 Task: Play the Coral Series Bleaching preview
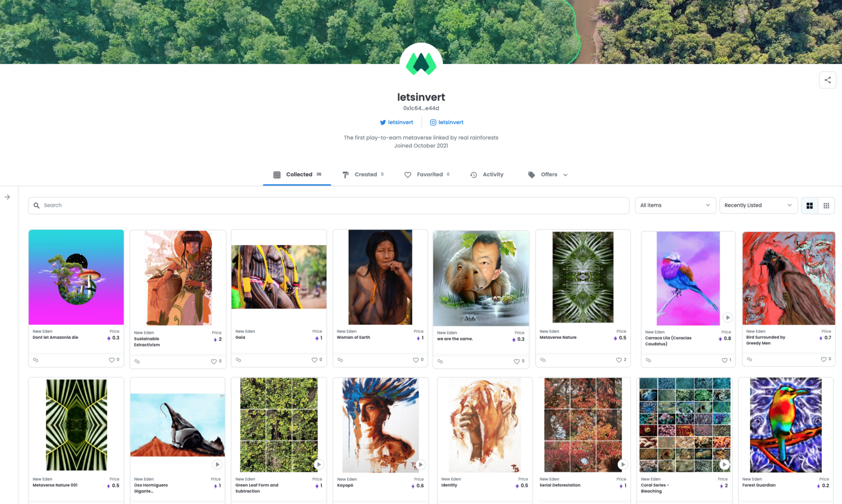[724, 464]
